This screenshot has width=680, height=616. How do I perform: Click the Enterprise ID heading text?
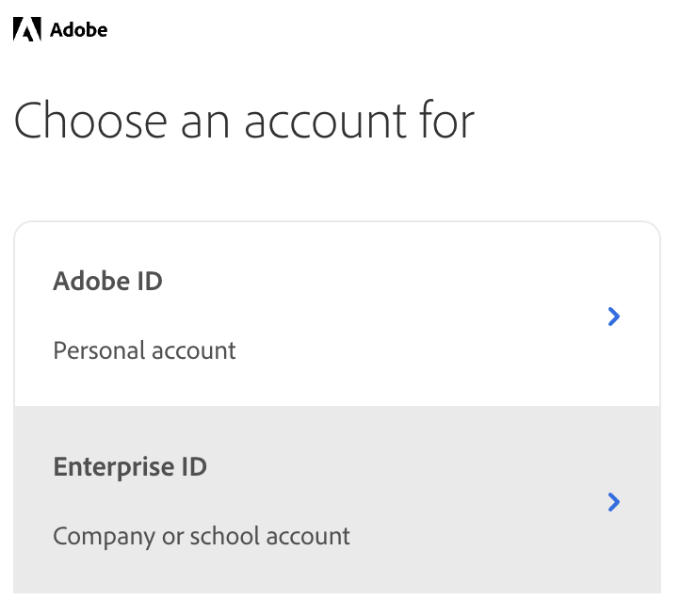(x=130, y=467)
